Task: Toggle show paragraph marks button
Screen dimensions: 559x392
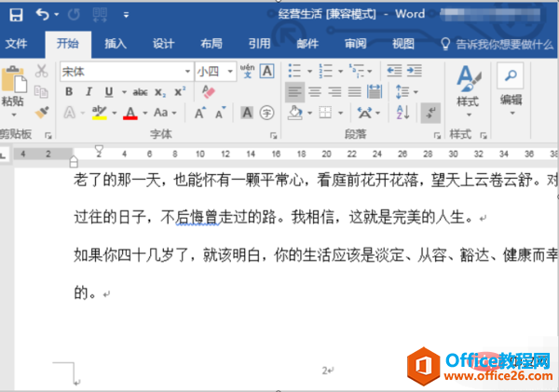Action: [430, 113]
